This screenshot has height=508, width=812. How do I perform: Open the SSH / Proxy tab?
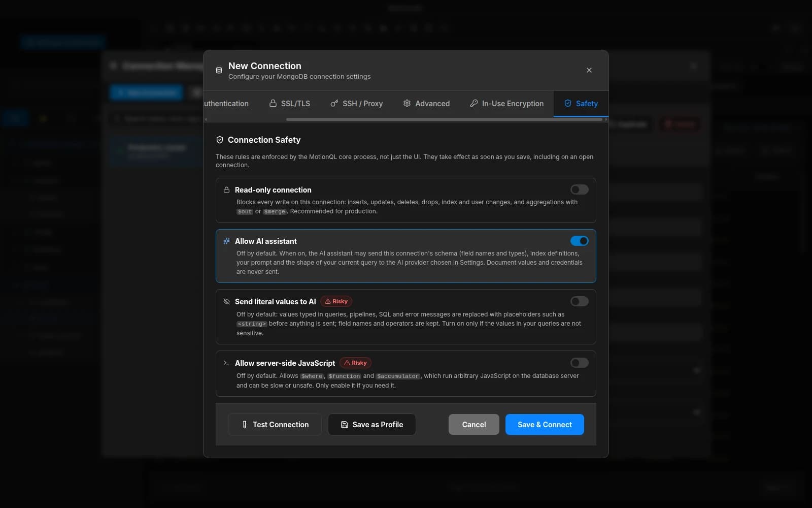click(x=356, y=104)
